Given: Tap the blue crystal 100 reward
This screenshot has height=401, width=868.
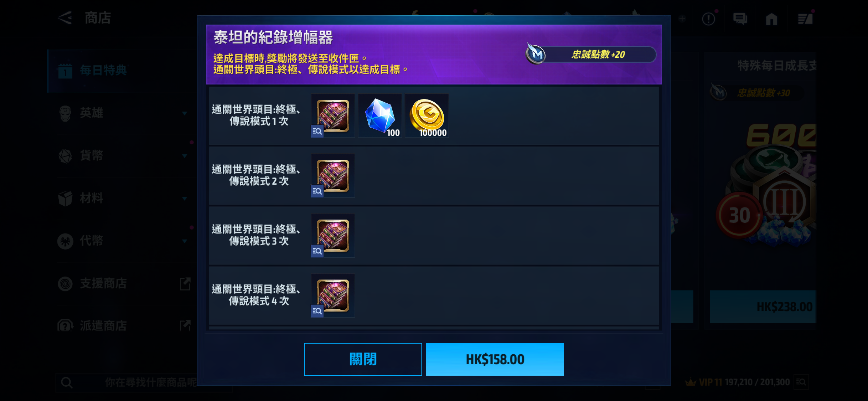Looking at the screenshot, I should coord(380,116).
